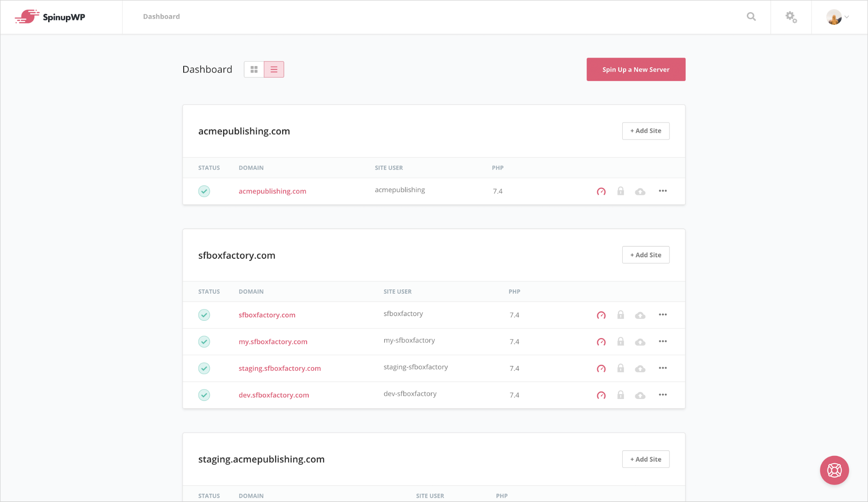868x502 pixels.
Task: Click SSL lock icon for staging.sfboxfactory.com row
Action: tap(620, 368)
